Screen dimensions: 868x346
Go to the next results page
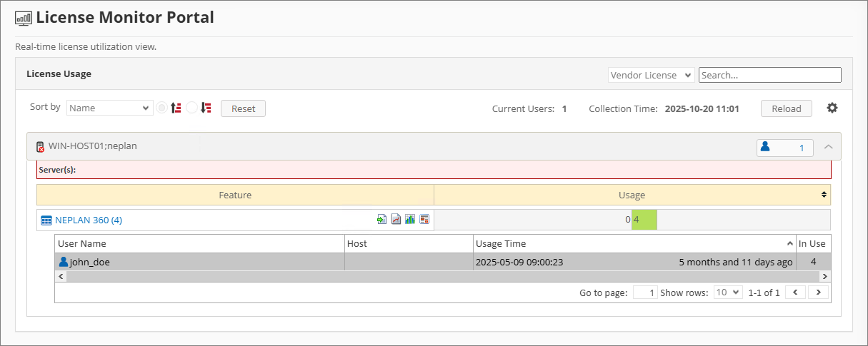819,292
